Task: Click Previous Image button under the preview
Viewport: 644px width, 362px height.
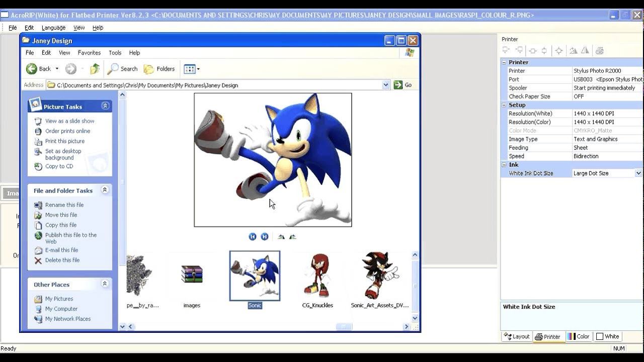Action: [253, 237]
